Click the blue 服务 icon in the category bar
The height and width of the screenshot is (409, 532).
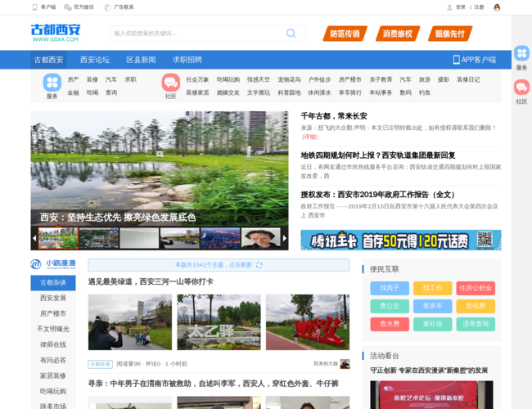tap(52, 83)
